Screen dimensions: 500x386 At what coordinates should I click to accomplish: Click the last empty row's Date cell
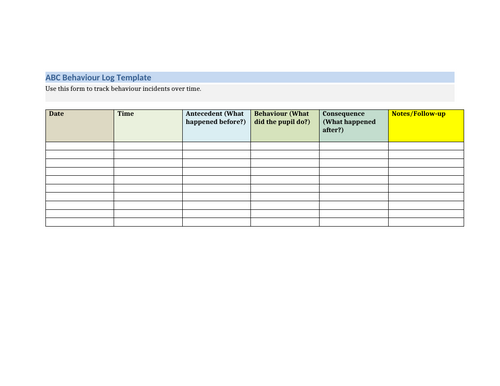coord(80,222)
